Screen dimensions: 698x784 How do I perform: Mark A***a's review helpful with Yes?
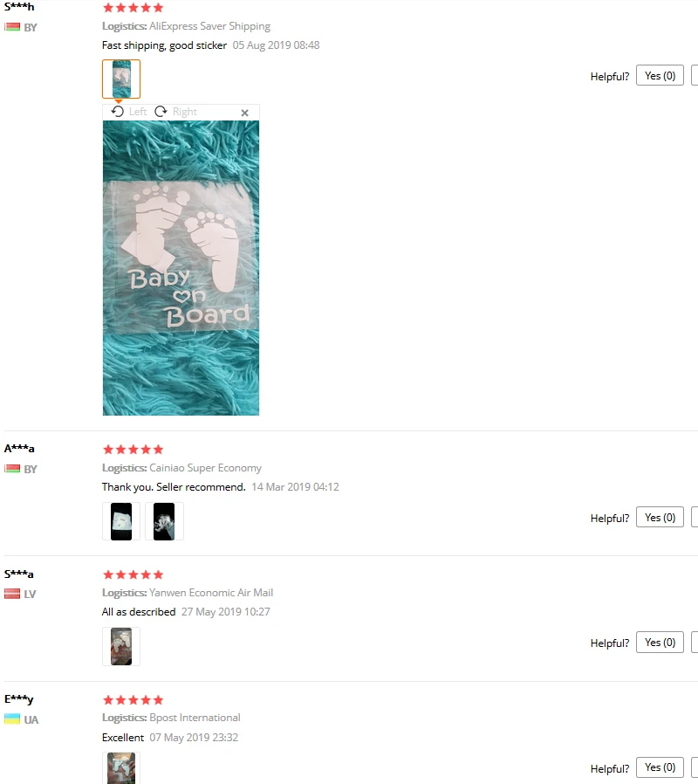660,518
